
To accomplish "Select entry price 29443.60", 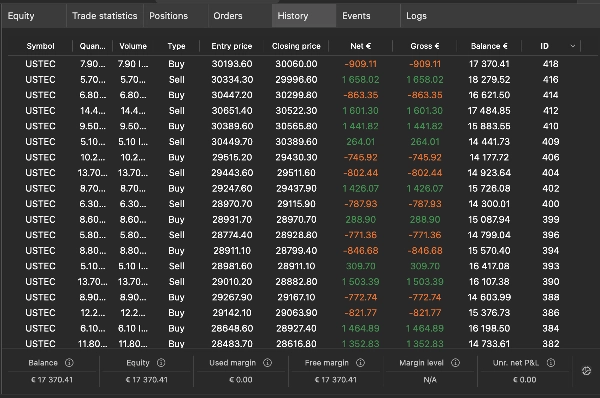I will tap(232, 173).
